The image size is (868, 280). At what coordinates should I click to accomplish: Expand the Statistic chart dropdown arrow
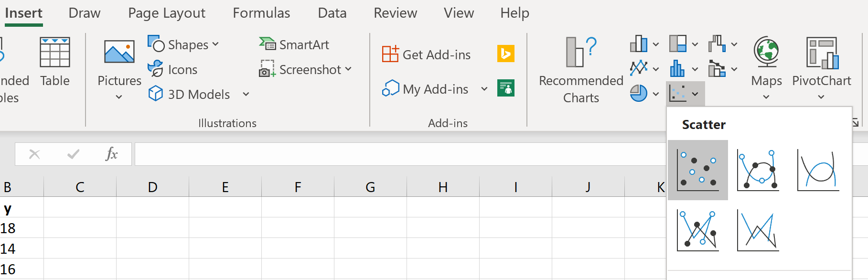tap(695, 69)
